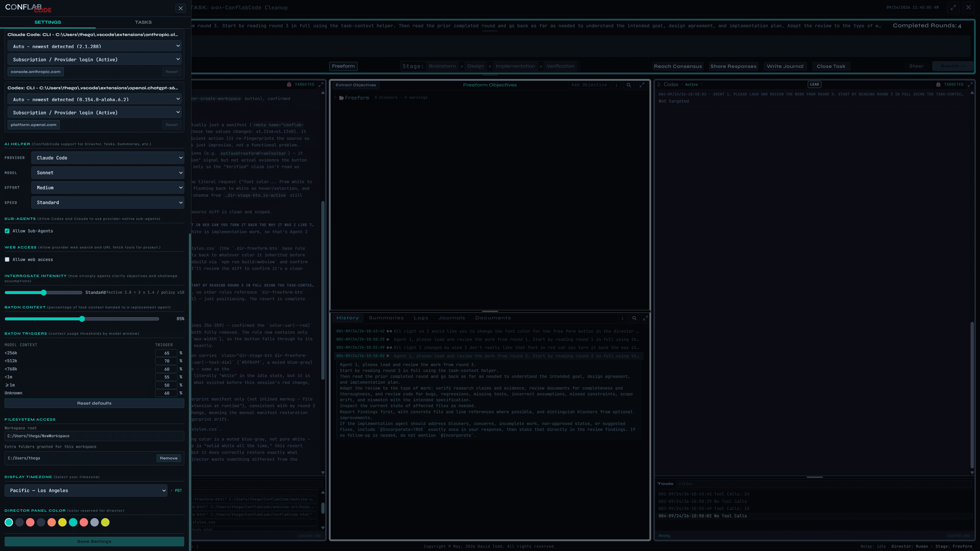Open AI Helper Provider dropdown

point(108,158)
